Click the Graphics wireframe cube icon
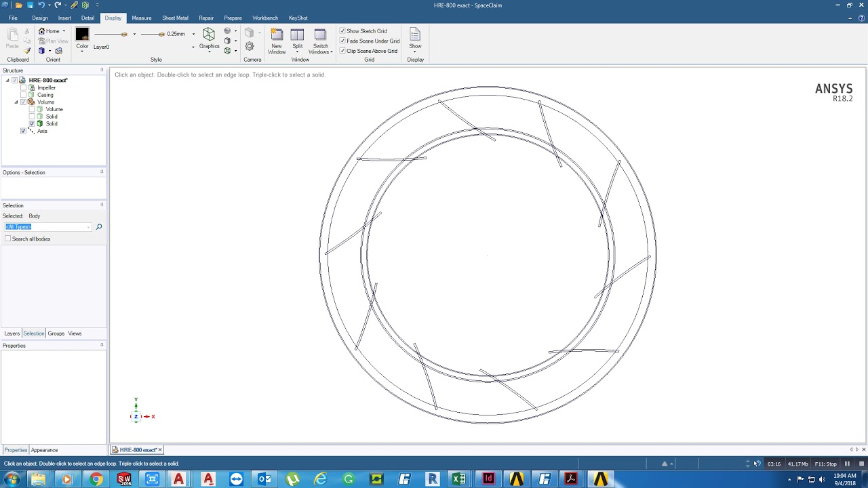Viewport: 868px width, 488px height. tap(209, 34)
